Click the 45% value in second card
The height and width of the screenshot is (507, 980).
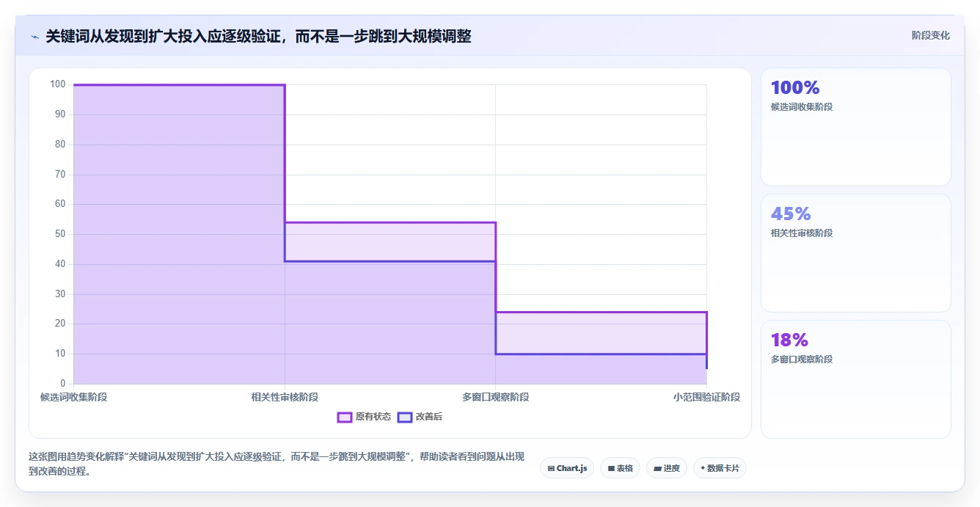[x=791, y=214]
